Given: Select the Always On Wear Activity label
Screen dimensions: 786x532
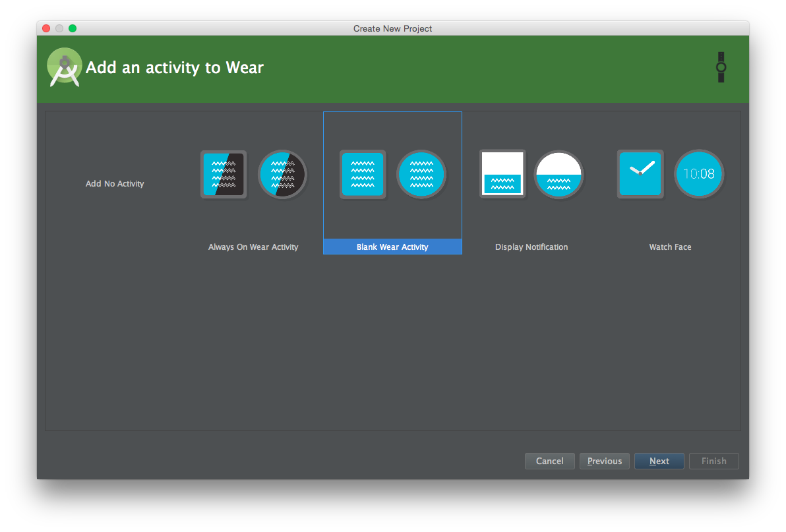Looking at the screenshot, I should pos(253,247).
